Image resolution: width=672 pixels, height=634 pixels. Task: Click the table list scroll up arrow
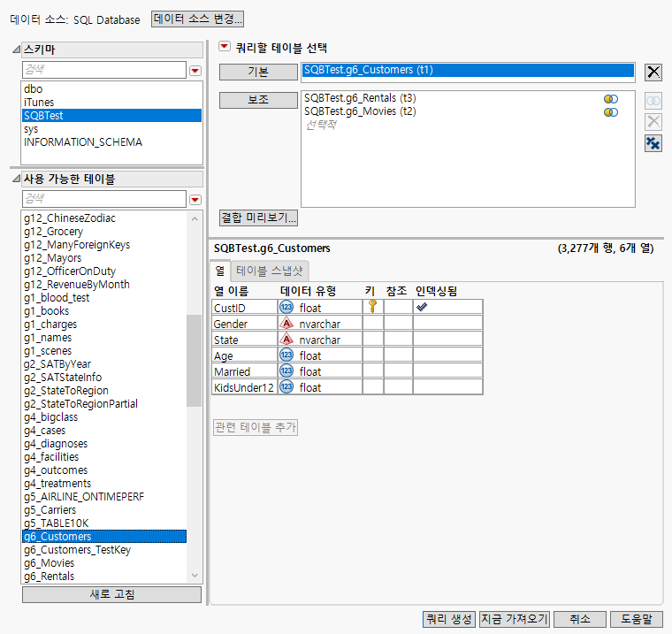coord(195,218)
